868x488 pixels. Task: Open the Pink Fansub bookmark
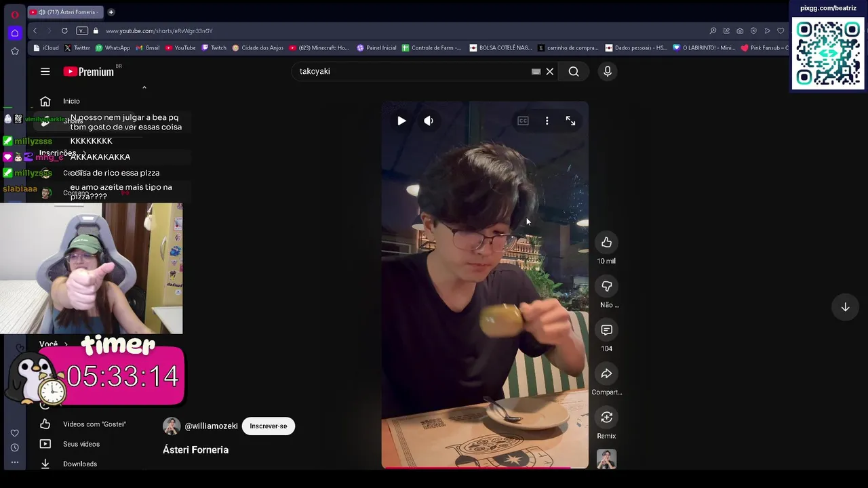[x=765, y=48]
